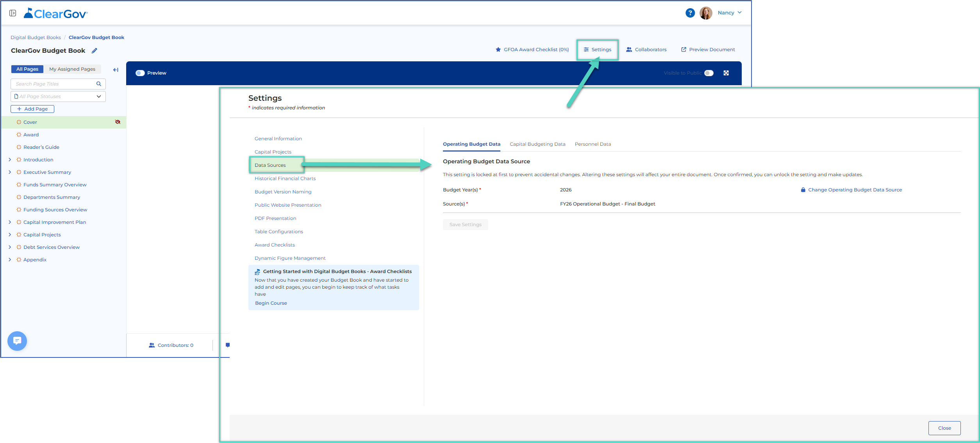Click the Begin Course link

point(271,303)
